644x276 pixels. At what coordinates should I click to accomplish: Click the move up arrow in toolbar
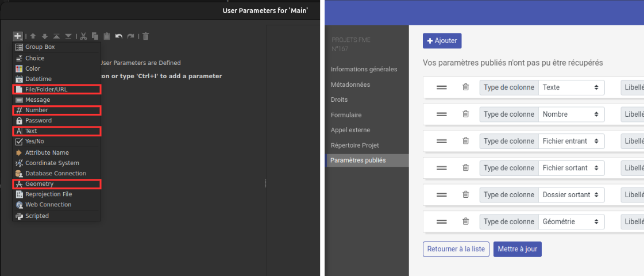point(33,36)
